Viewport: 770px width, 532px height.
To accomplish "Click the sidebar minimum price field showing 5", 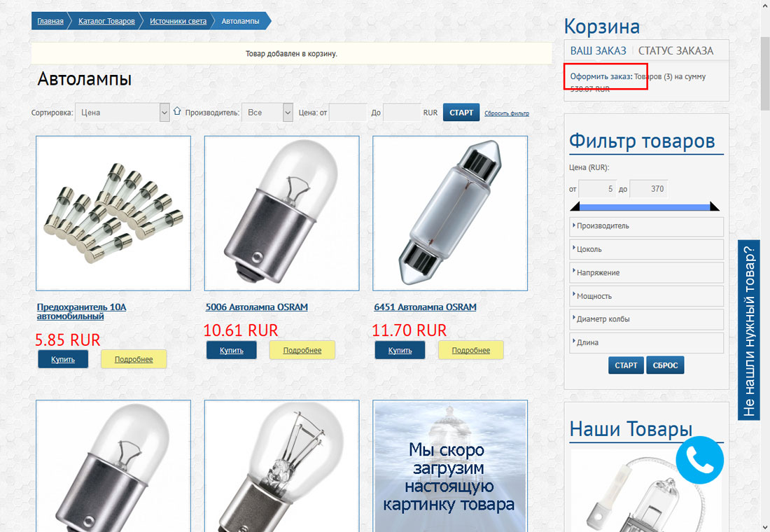I will coord(597,188).
